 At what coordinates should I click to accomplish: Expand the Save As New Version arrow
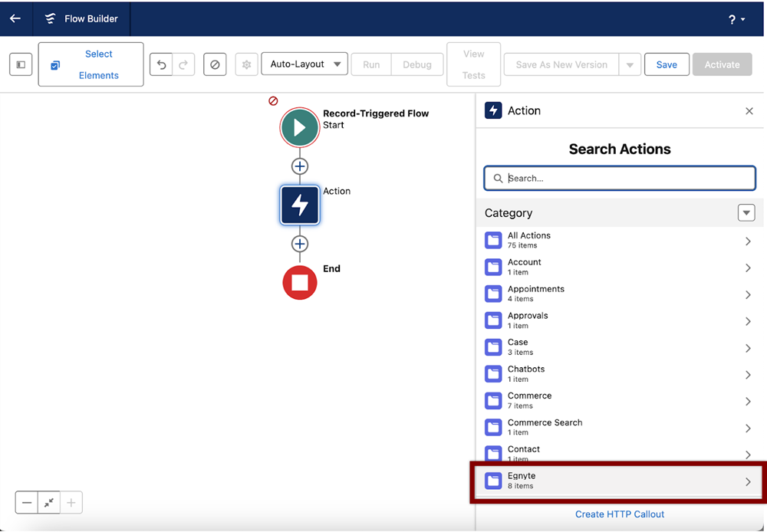pyautogui.click(x=630, y=64)
